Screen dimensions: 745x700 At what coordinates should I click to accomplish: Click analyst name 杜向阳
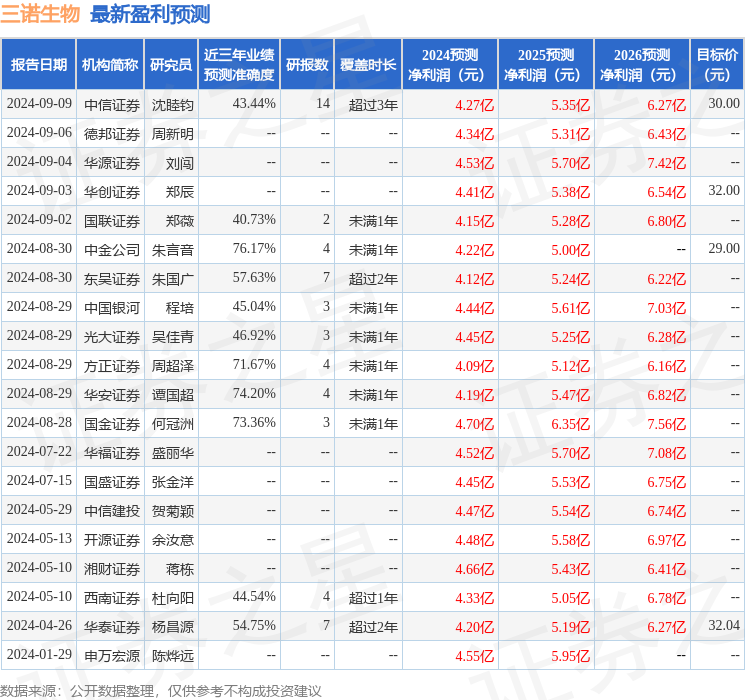172,598
